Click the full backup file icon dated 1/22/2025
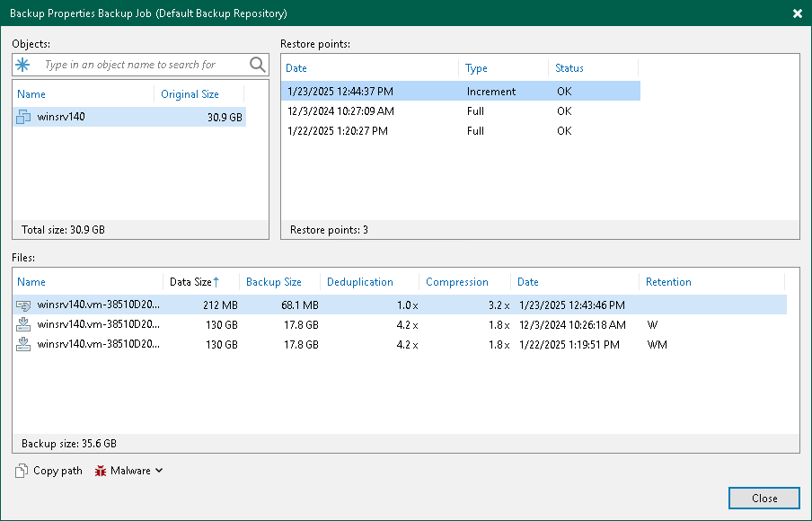Viewport: 812px width, 521px height. pos(22,344)
